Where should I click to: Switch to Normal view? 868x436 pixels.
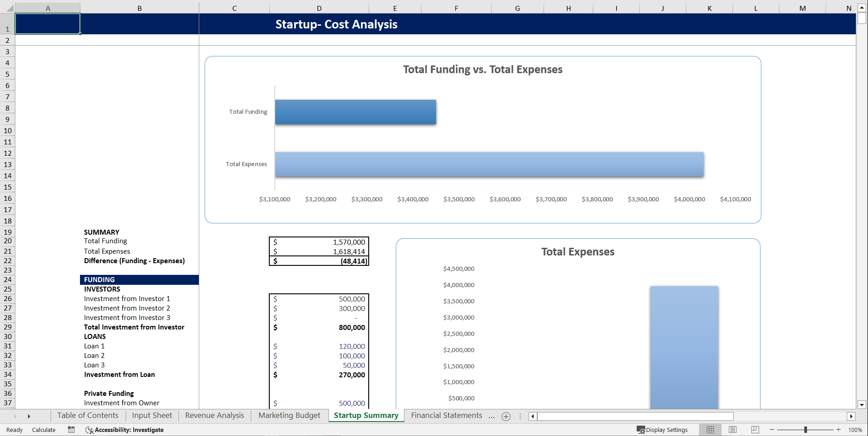(710, 430)
